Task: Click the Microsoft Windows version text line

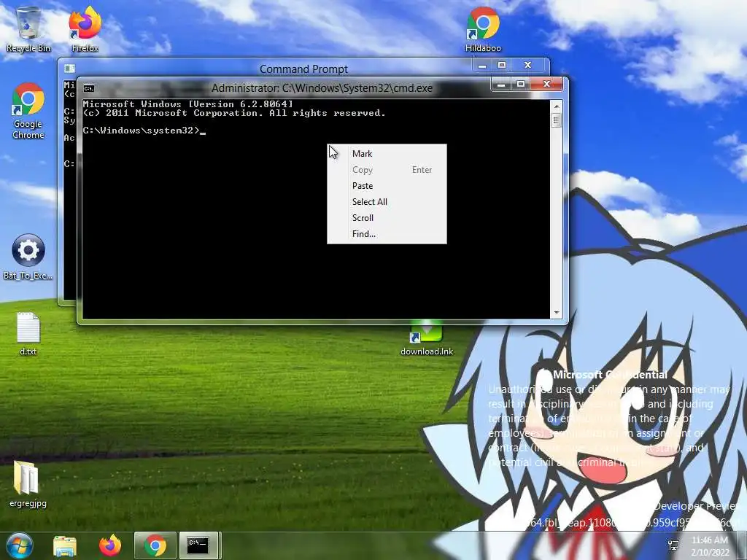Action: point(187,104)
